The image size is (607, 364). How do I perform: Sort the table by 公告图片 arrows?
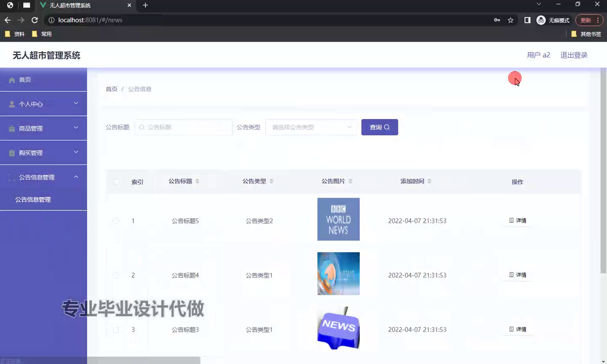coord(350,181)
